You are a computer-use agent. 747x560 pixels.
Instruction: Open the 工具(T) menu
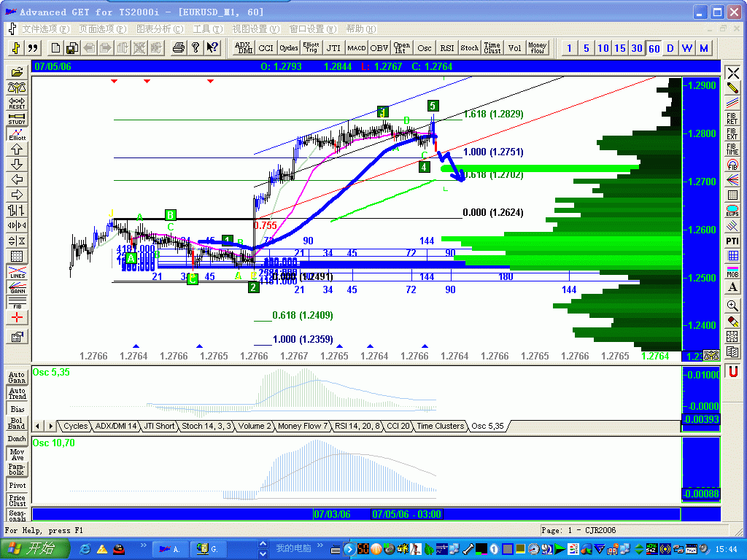(x=208, y=29)
